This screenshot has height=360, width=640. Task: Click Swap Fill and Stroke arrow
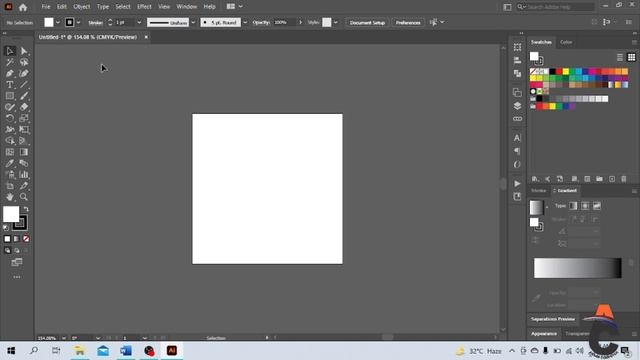click(26, 209)
